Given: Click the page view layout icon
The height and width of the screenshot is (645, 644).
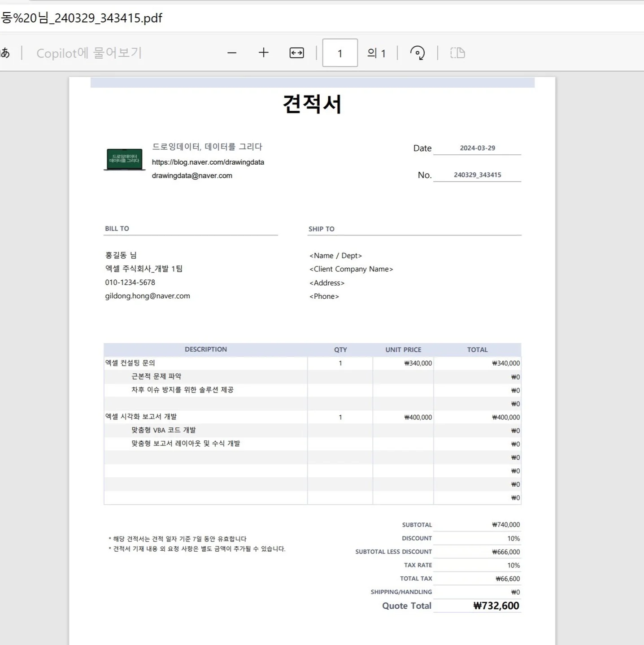Looking at the screenshot, I should tap(457, 53).
